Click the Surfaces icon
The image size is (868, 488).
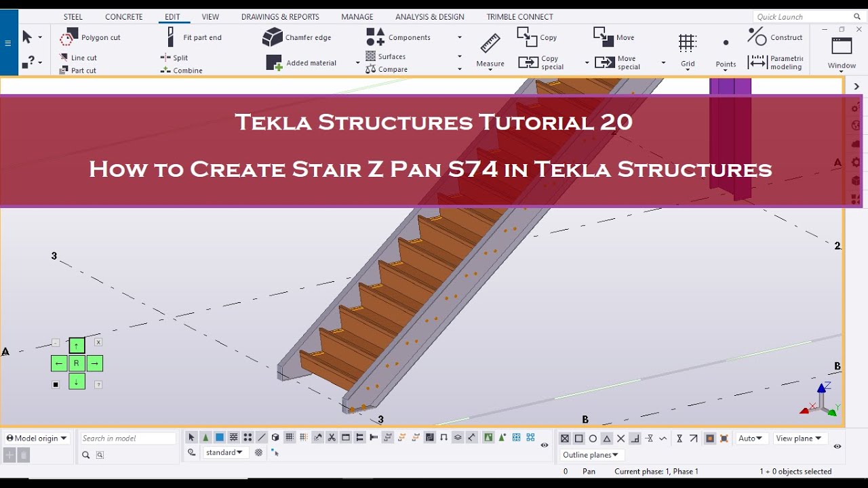pyautogui.click(x=371, y=56)
